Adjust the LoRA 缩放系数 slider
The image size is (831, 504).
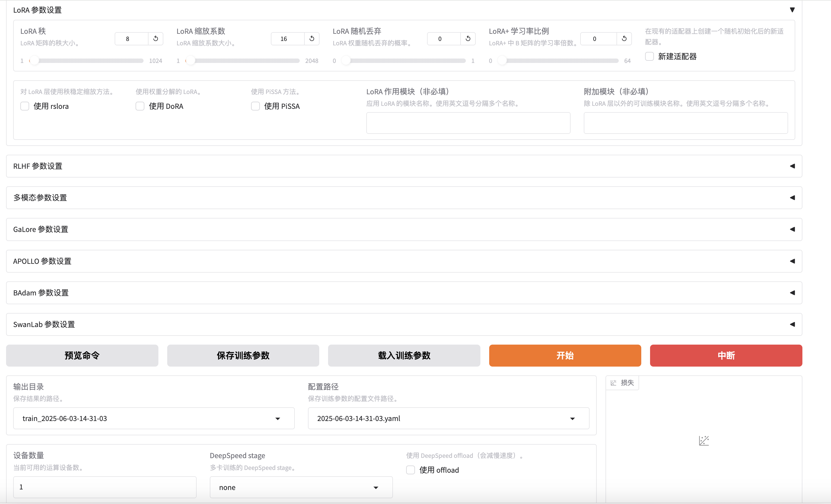coord(243,61)
